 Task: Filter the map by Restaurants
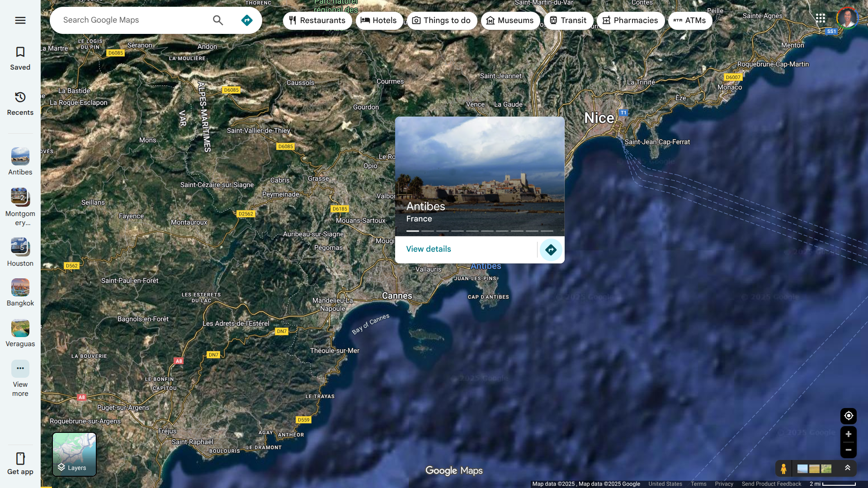[x=317, y=20]
